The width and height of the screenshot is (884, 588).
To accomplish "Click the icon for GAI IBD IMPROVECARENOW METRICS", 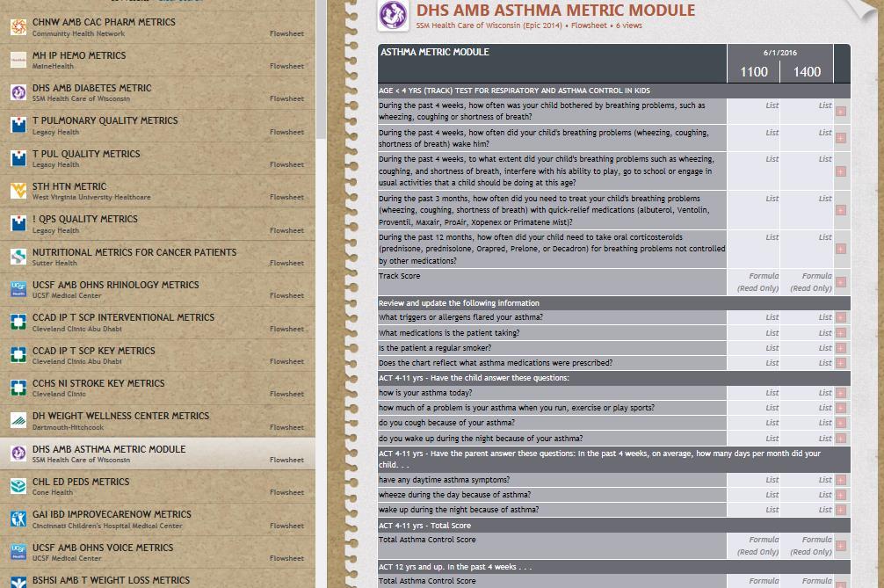I will pos(18,519).
